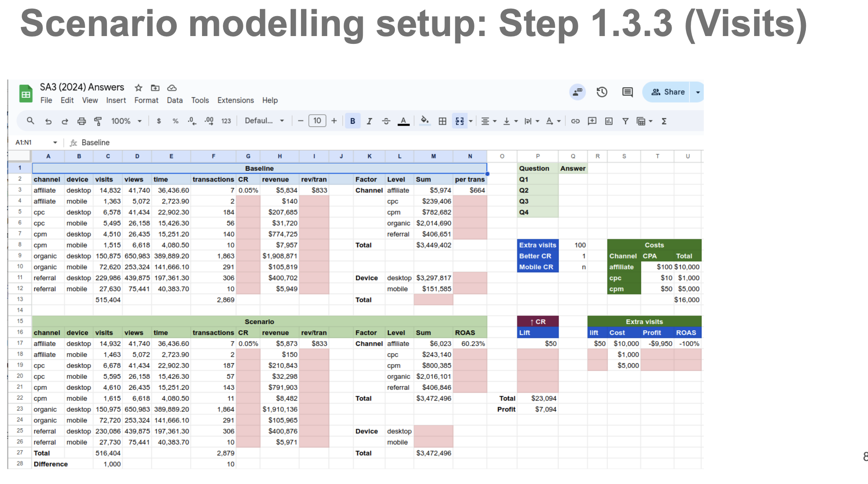Click the Functions (sigma) icon
868x484 pixels.
(664, 121)
